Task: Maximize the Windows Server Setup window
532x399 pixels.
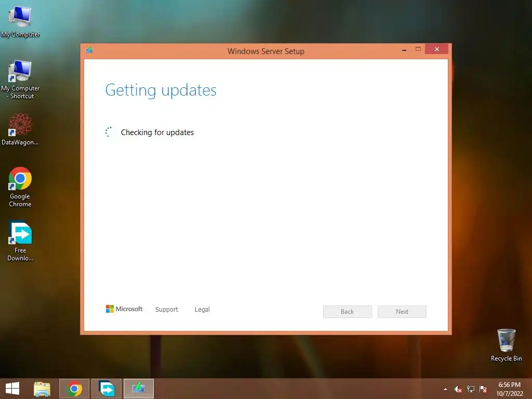Action: click(x=418, y=49)
